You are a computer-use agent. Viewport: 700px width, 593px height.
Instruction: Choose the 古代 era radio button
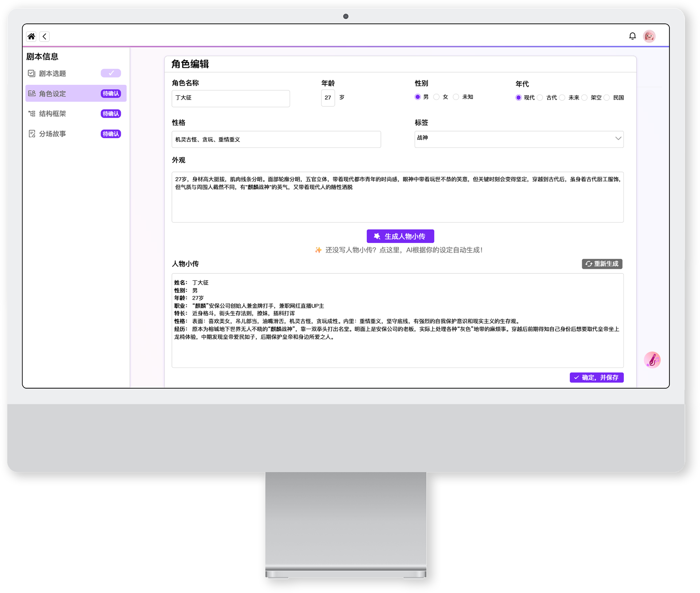pyautogui.click(x=540, y=97)
